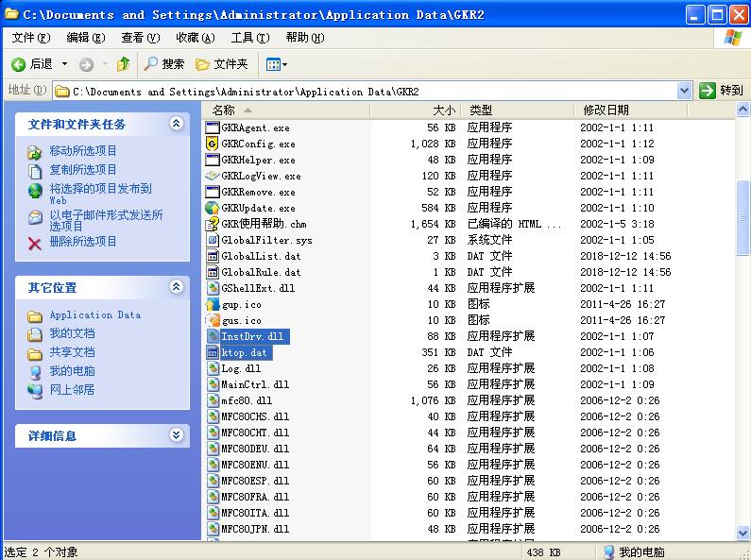Image resolution: width=751 pixels, height=560 pixels.
Task: Open the 查看(V) menu
Action: point(141,38)
